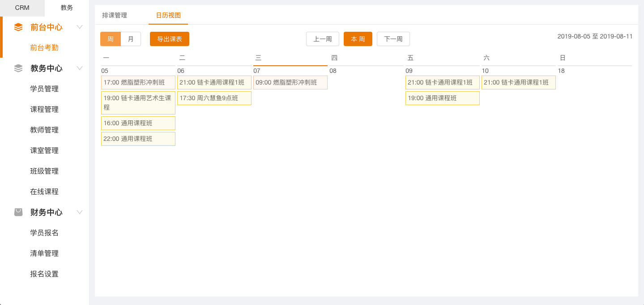The width and height of the screenshot is (644, 305).
Task: Click the 财务中心 bag icon
Action: coord(18,212)
